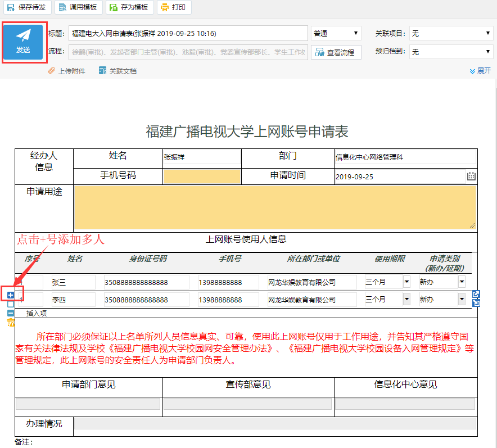Click the blue 发送 send button
Screen dimensions: 497x448
tap(23, 42)
